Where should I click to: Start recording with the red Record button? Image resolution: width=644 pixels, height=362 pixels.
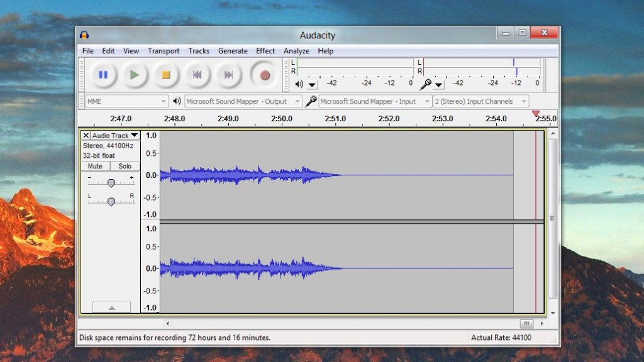click(264, 75)
